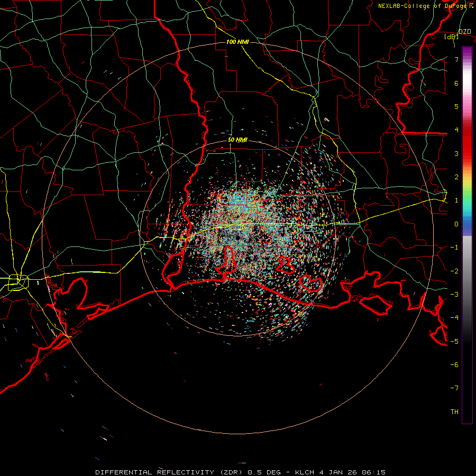The height and width of the screenshot is (476, 476).
Task: Select the 4 tick label on color scale
Action: pyautogui.click(x=456, y=130)
